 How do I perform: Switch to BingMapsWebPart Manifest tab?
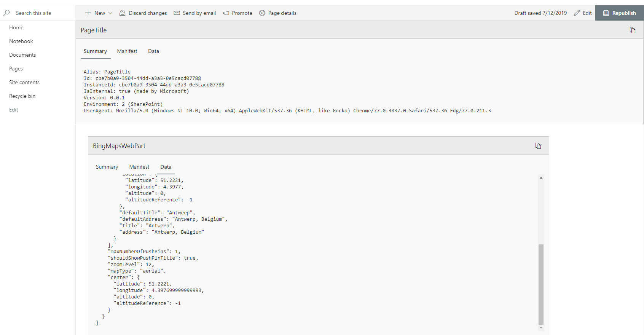tap(139, 167)
